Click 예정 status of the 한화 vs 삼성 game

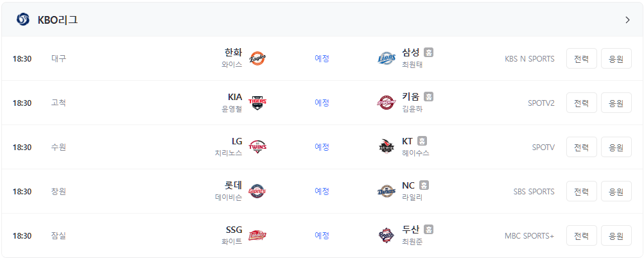[x=322, y=58]
